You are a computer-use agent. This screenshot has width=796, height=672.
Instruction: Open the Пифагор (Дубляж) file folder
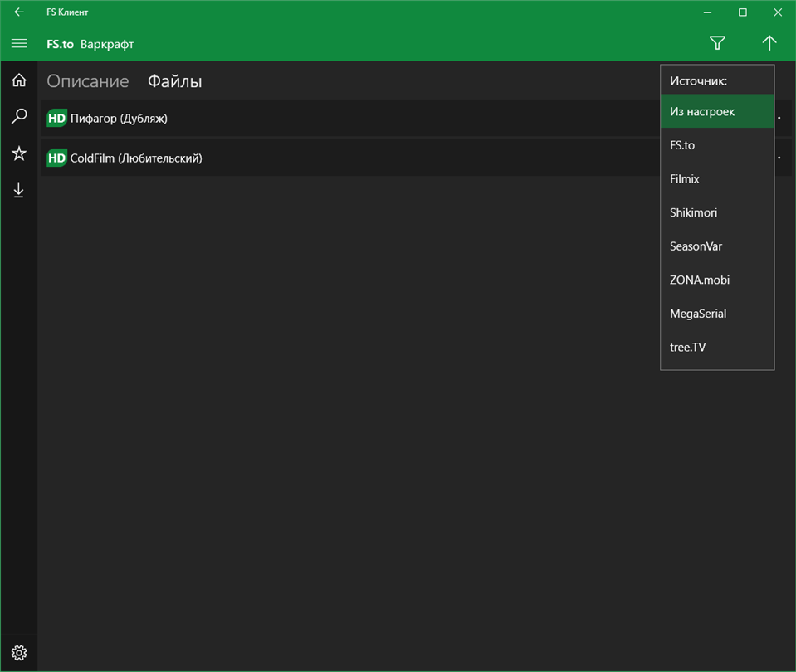[x=350, y=119]
